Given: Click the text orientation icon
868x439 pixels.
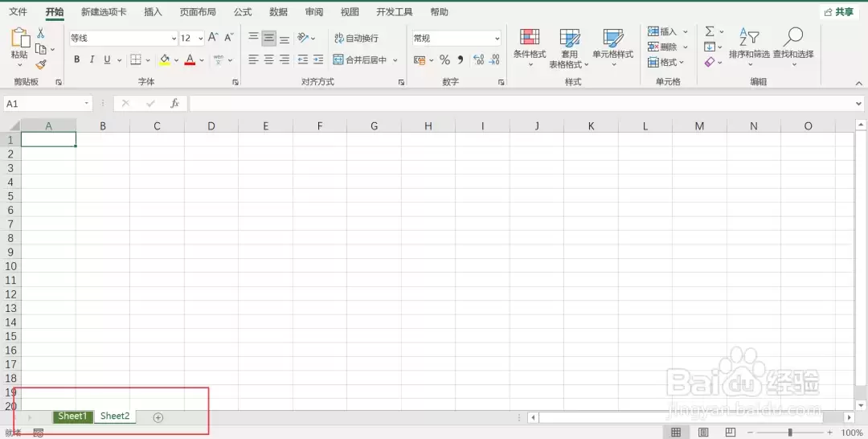Looking at the screenshot, I should click(x=303, y=38).
